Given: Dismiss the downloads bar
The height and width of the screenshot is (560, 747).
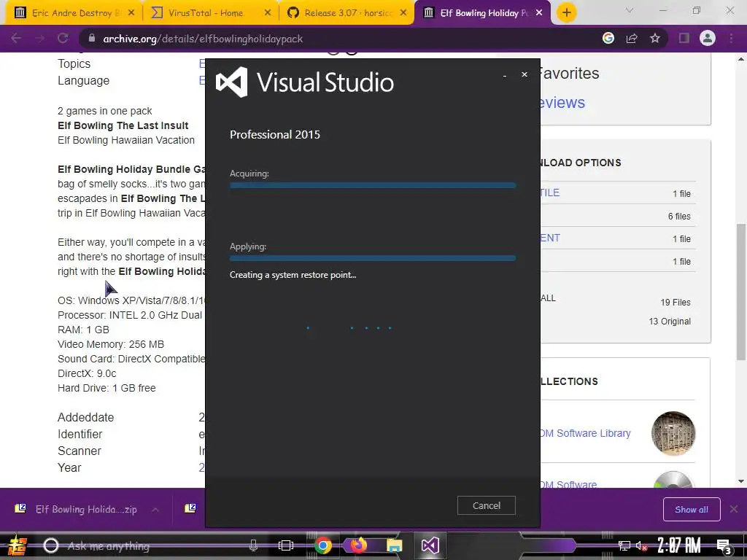Looking at the screenshot, I should pyautogui.click(x=734, y=510).
